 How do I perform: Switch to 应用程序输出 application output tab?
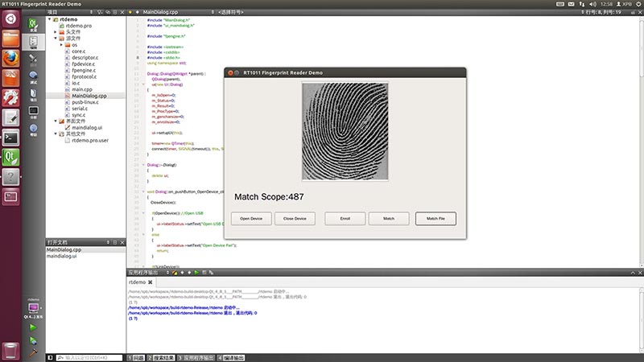[196, 358]
